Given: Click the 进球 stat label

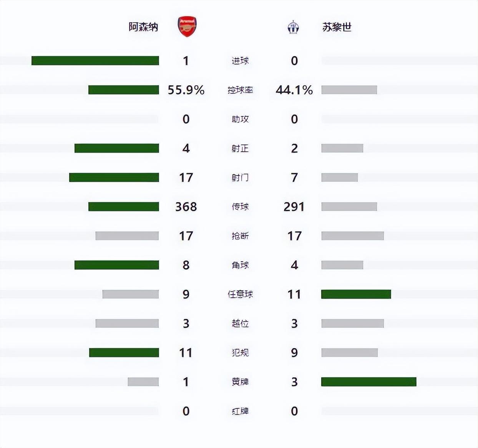Looking at the screenshot, I should click(x=240, y=61).
